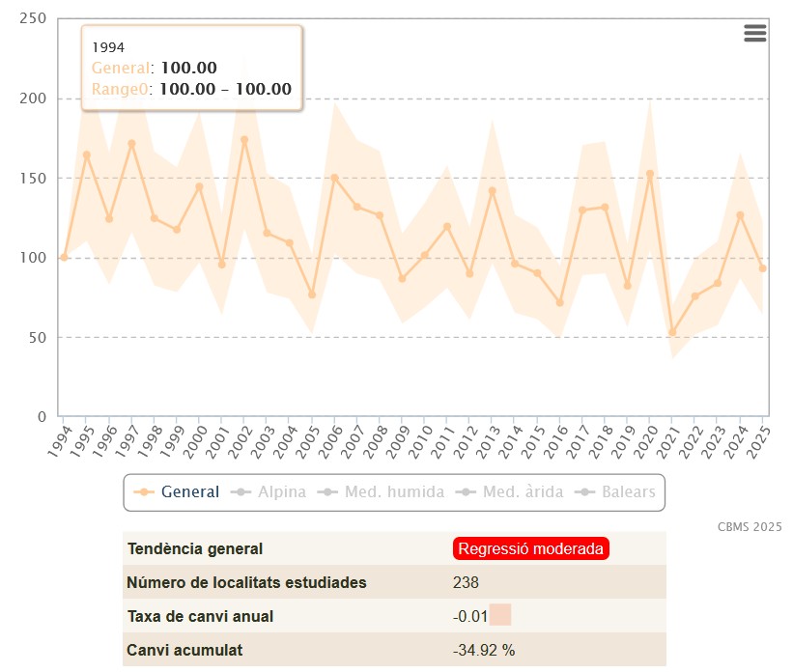This screenshot has height=672, width=793.
Task: Click the red Regressió moderada badge
Action: coord(530,548)
